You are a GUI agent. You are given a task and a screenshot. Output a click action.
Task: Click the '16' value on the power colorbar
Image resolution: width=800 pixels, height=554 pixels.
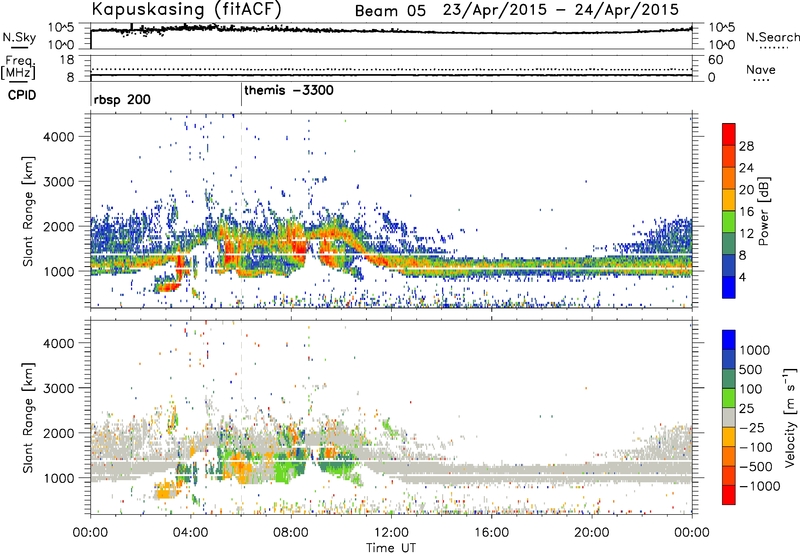pos(746,212)
